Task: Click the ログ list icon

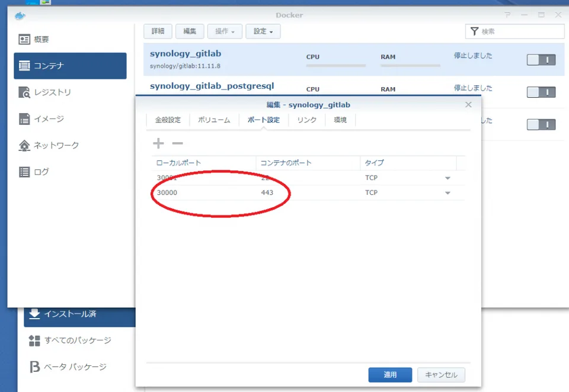Action: [24, 172]
